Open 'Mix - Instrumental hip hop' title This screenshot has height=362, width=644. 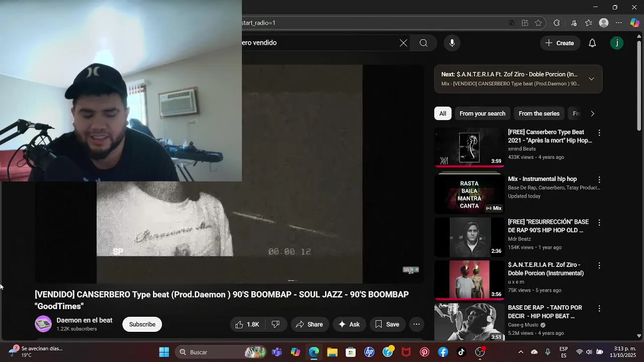[542, 179]
